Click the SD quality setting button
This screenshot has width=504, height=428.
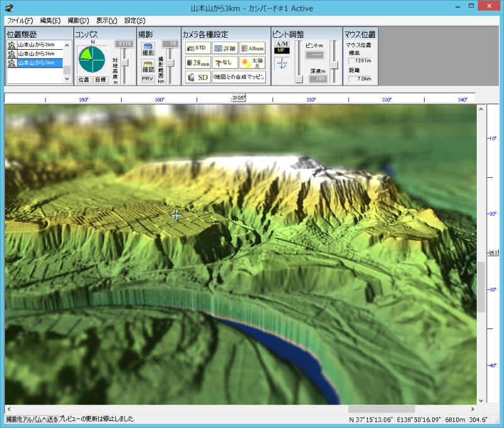[x=197, y=78]
